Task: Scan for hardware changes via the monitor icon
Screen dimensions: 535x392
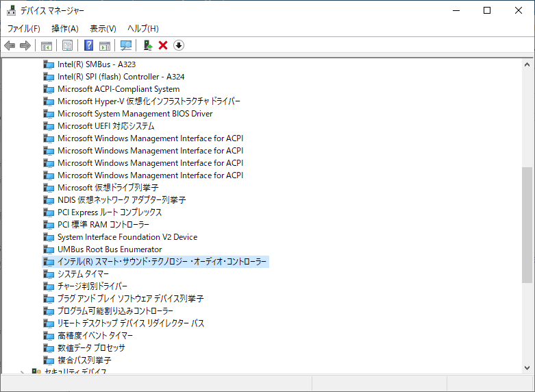Action: (126, 45)
